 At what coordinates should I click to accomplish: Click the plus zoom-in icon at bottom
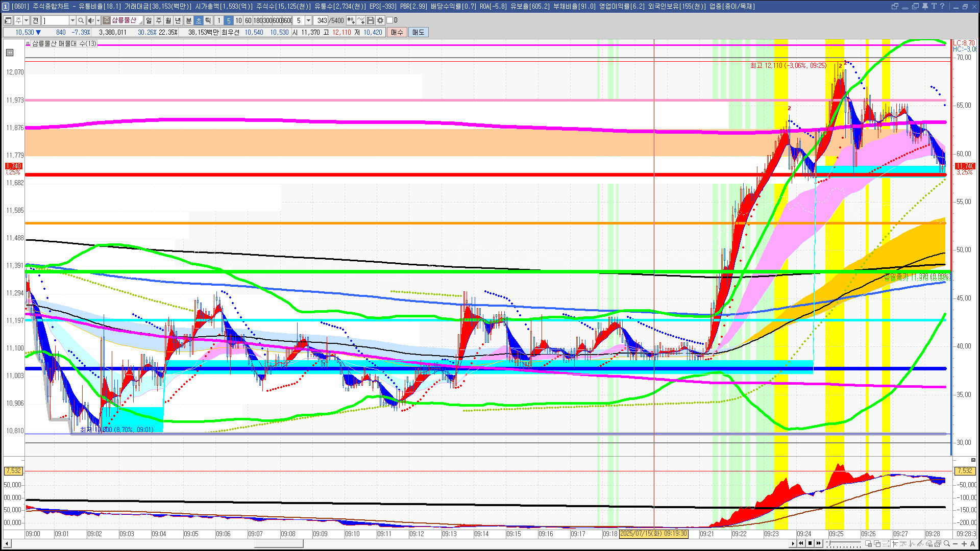(964, 544)
